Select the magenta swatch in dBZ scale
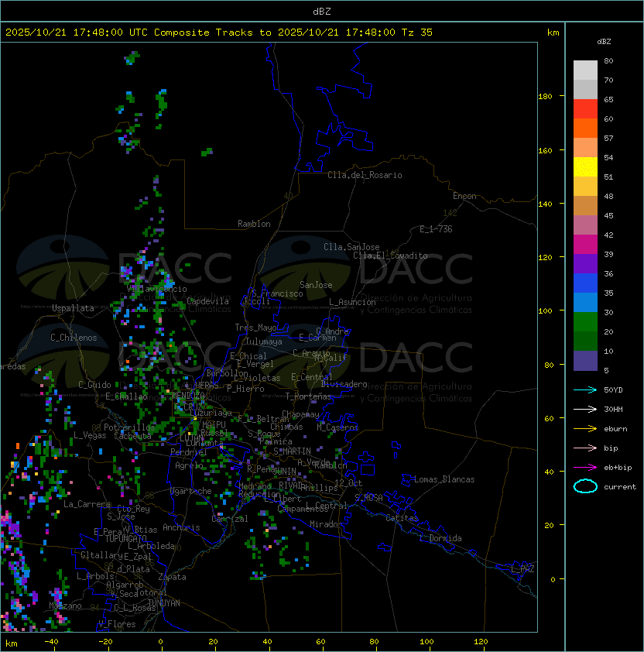 585,245
